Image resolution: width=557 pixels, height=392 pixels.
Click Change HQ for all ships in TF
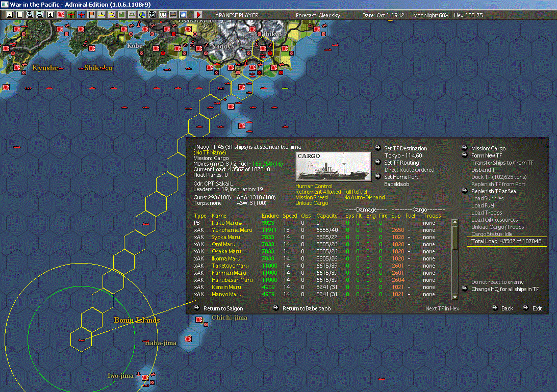tap(505, 289)
